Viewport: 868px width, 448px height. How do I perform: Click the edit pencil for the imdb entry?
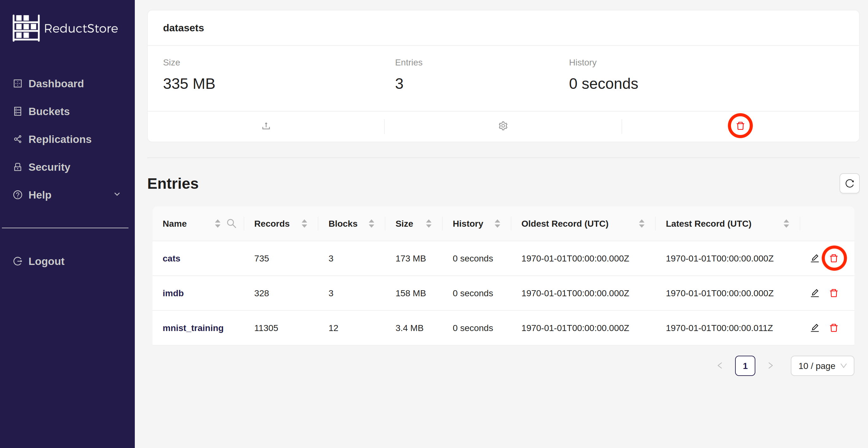[x=815, y=293]
